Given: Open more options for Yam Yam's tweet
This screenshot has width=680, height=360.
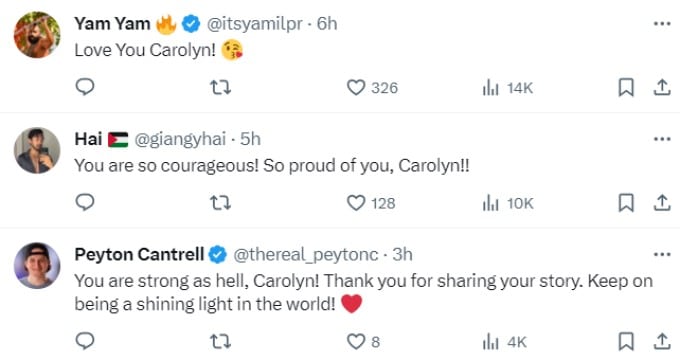Looking at the screenshot, I should tap(662, 24).
